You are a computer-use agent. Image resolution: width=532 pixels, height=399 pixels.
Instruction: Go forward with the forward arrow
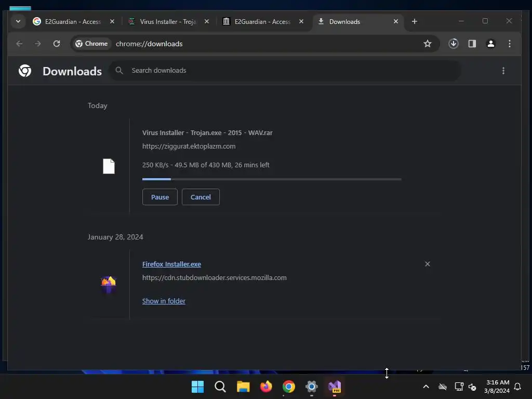tap(37, 44)
